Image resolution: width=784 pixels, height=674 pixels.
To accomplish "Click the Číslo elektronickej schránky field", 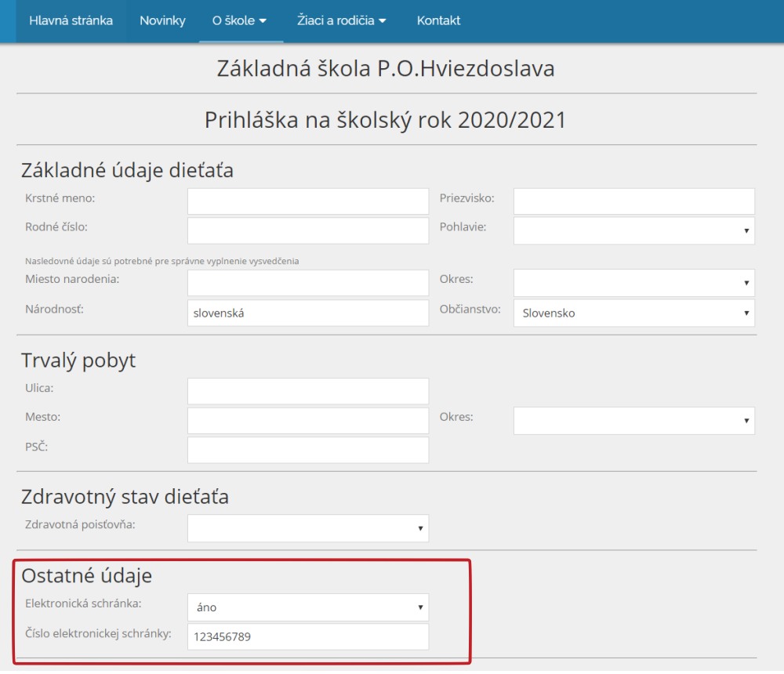I will click(308, 636).
